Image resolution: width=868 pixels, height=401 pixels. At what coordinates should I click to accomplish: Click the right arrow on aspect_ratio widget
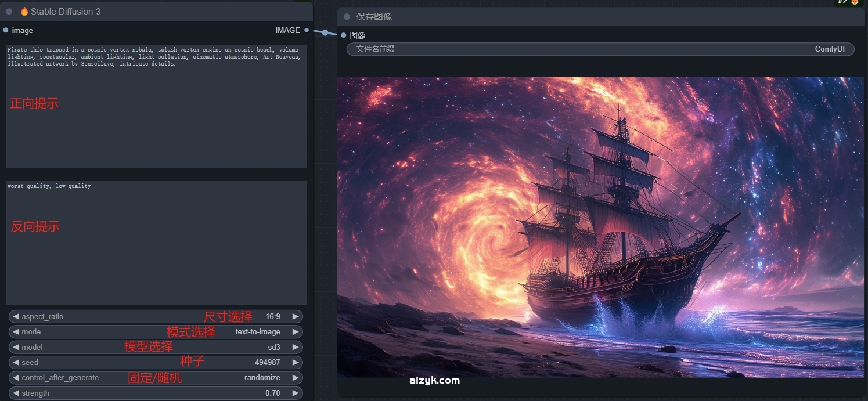tap(296, 316)
